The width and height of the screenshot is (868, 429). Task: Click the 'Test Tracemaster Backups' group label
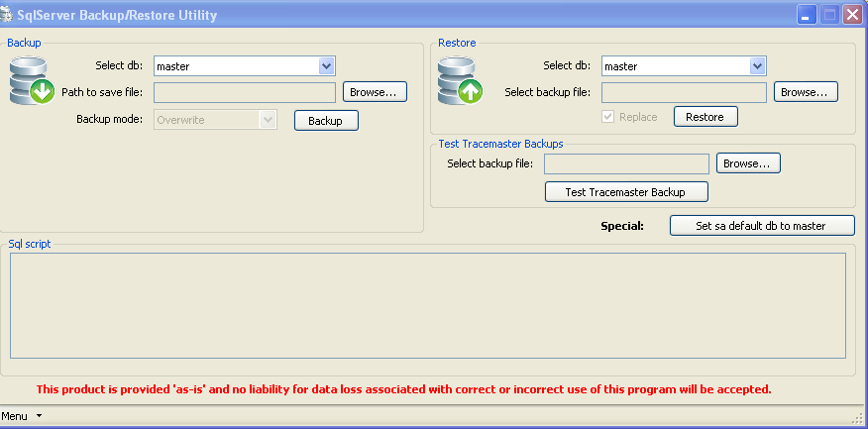pyautogui.click(x=500, y=144)
